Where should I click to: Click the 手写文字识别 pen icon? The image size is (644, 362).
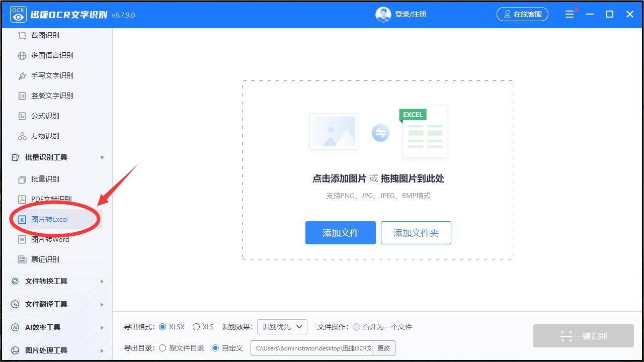click(x=22, y=75)
